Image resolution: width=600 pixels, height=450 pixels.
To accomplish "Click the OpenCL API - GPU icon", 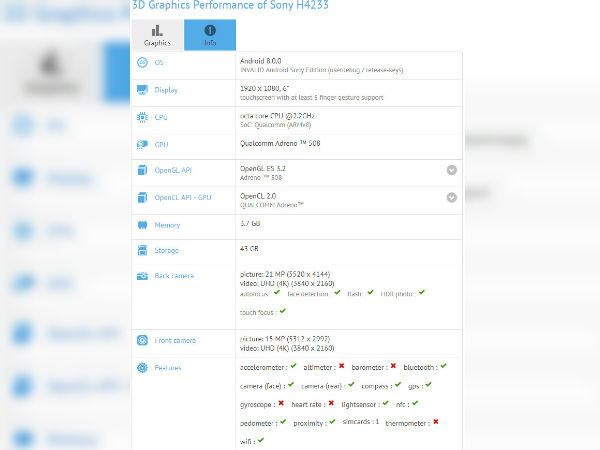I will click(x=142, y=197).
